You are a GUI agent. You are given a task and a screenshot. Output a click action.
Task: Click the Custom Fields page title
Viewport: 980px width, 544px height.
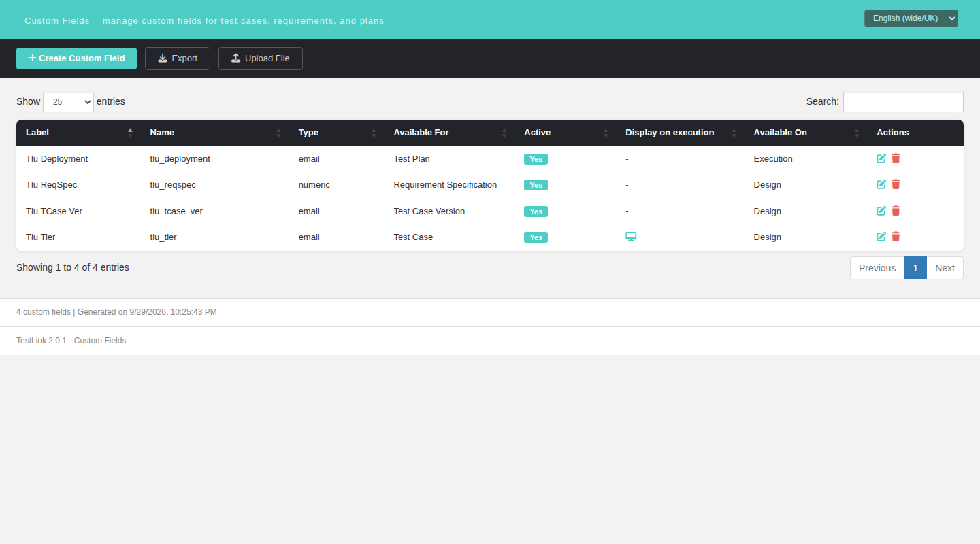[x=57, y=21]
